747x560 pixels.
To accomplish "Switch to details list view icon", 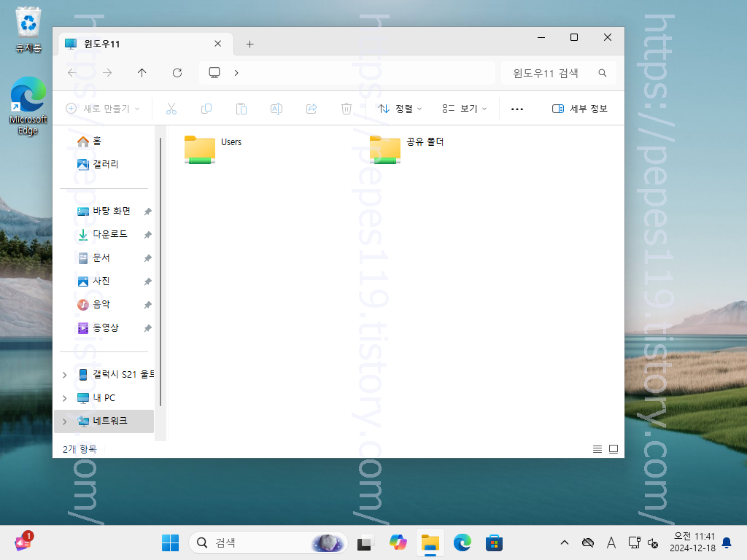I will 597,449.
